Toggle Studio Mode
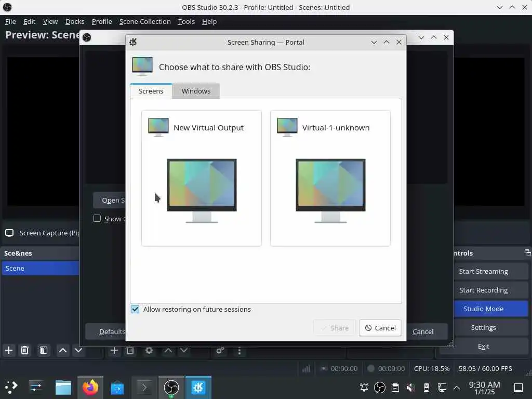 pyautogui.click(x=490, y=309)
